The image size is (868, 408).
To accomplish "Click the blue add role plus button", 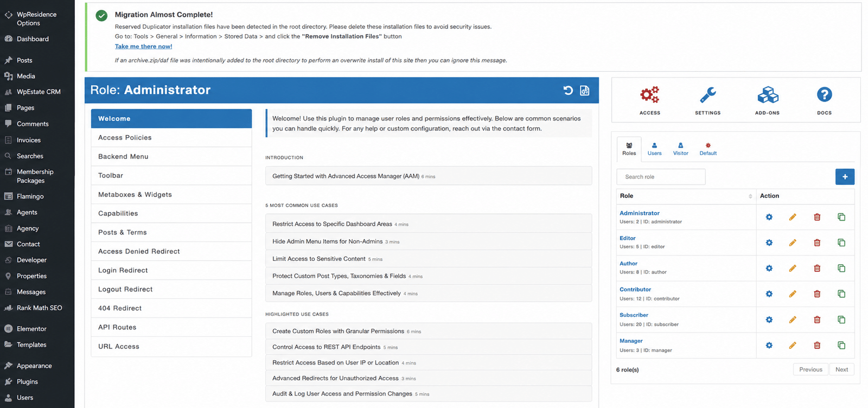I will (845, 177).
